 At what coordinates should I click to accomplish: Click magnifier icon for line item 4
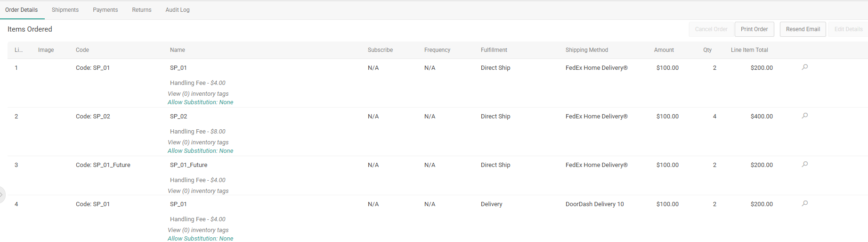point(805,204)
